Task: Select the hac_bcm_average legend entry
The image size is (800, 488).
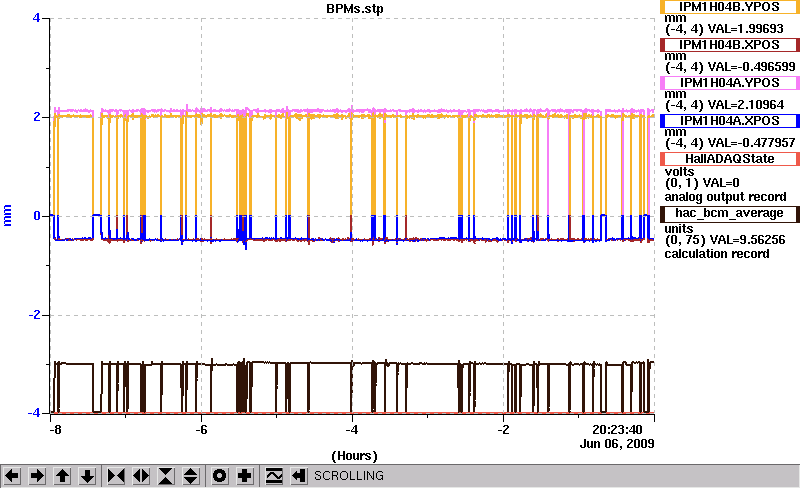Action: tap(730, 213)
